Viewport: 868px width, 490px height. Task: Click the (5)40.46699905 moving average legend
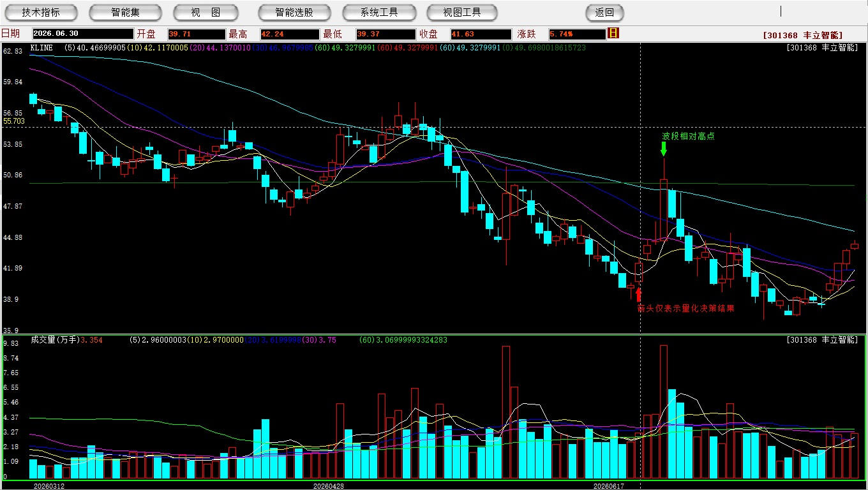pos(95,48)
